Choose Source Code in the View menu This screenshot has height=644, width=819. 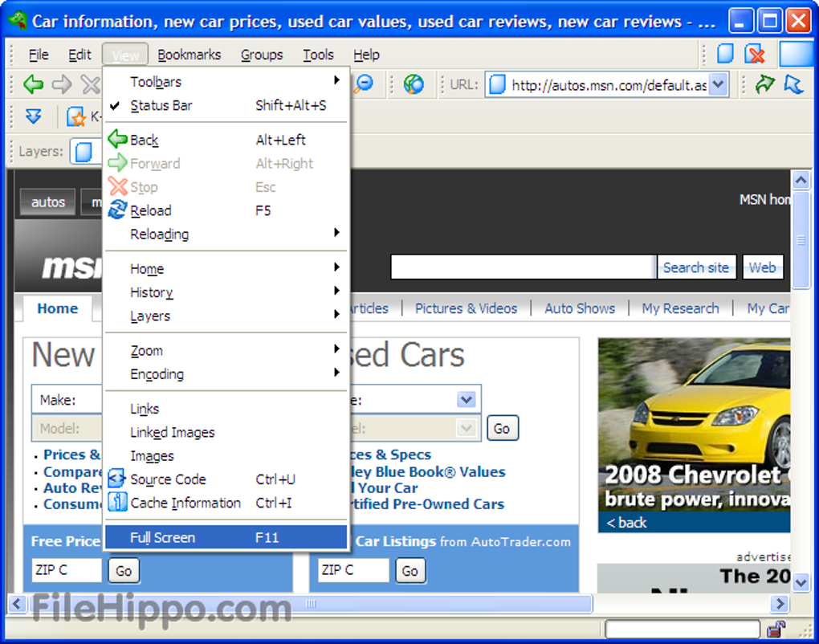tap(168, 479)
